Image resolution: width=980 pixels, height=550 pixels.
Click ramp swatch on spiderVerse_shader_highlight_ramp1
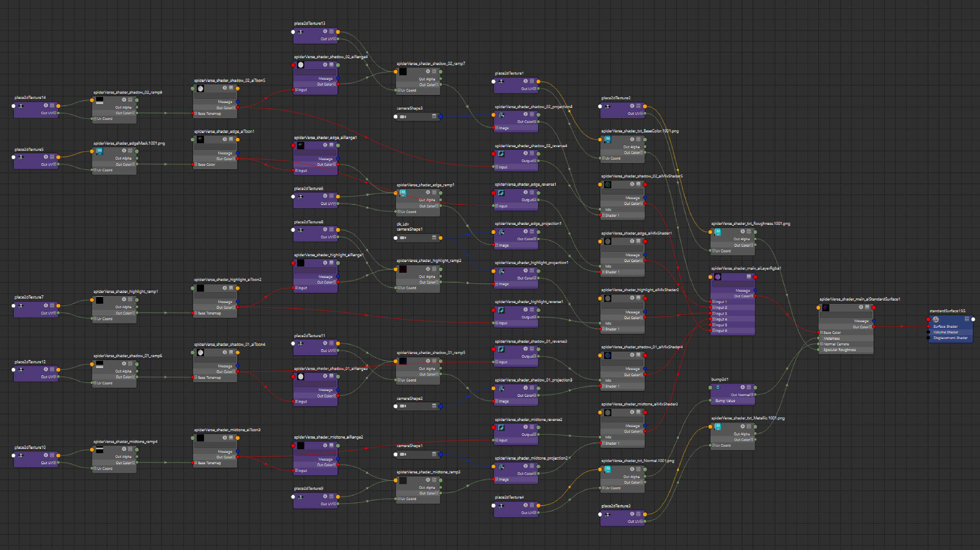click(100, 300)
